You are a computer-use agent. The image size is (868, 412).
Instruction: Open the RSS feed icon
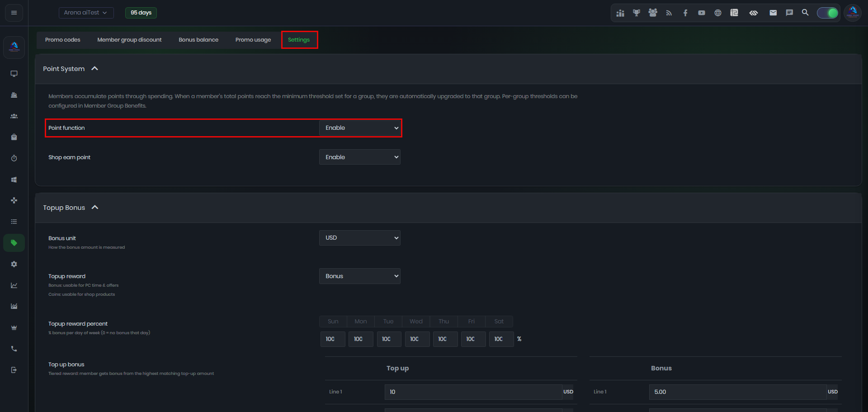(669, 13)
